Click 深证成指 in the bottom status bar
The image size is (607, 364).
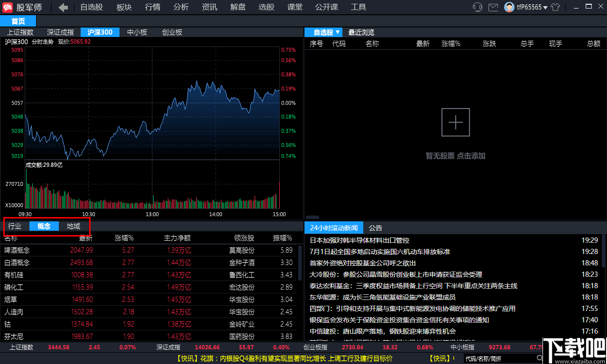click(x=168, y=347)
